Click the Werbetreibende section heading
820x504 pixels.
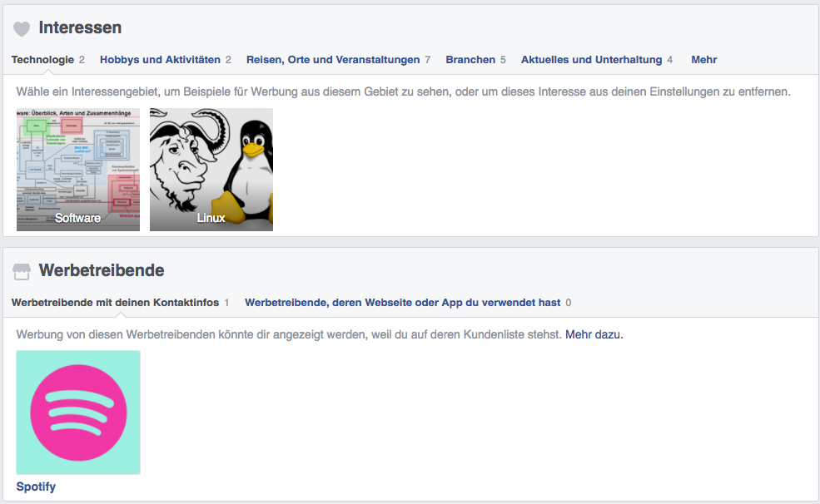(102, 270)
